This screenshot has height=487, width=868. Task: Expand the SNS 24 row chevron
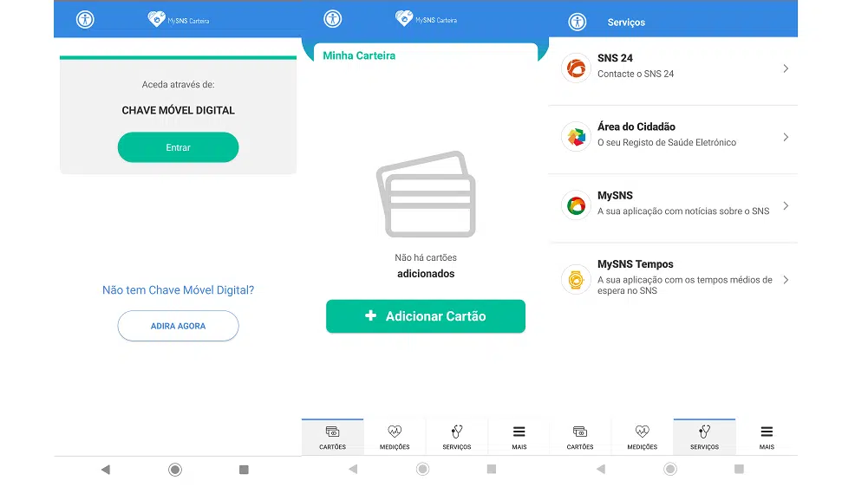click(786, 68)
